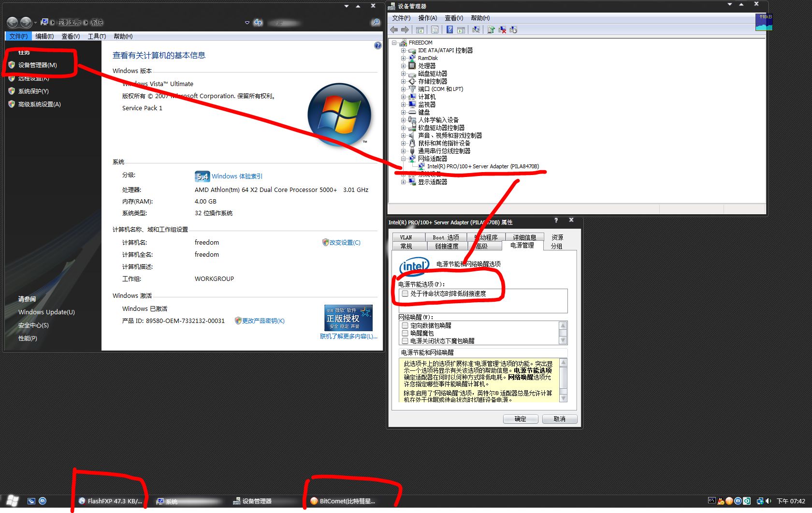
Task: Expand 人体学输入设备 node
Action: coord(403,120)
